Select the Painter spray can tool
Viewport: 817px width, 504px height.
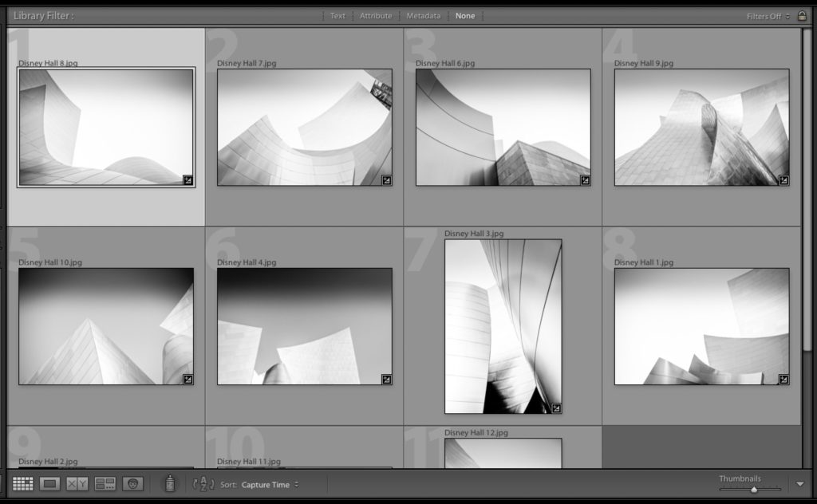170,484
